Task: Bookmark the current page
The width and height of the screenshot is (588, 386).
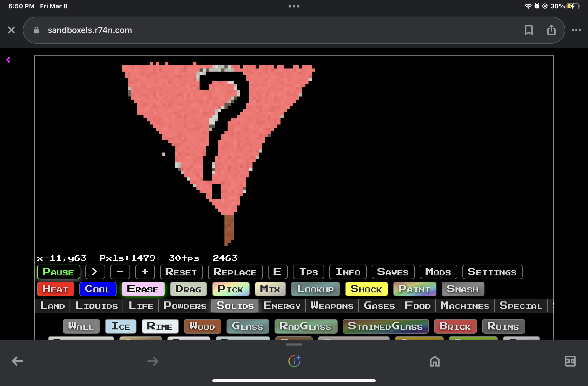Action: (529, 30)
